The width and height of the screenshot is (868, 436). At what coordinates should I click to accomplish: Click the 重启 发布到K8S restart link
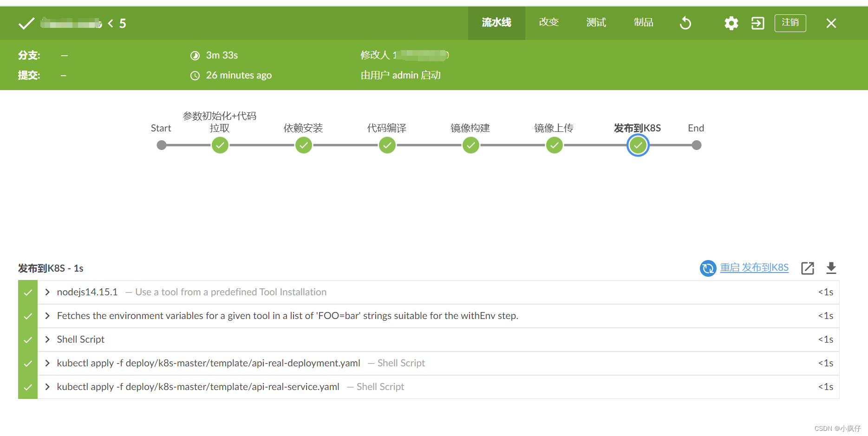[x=754, y=268]
